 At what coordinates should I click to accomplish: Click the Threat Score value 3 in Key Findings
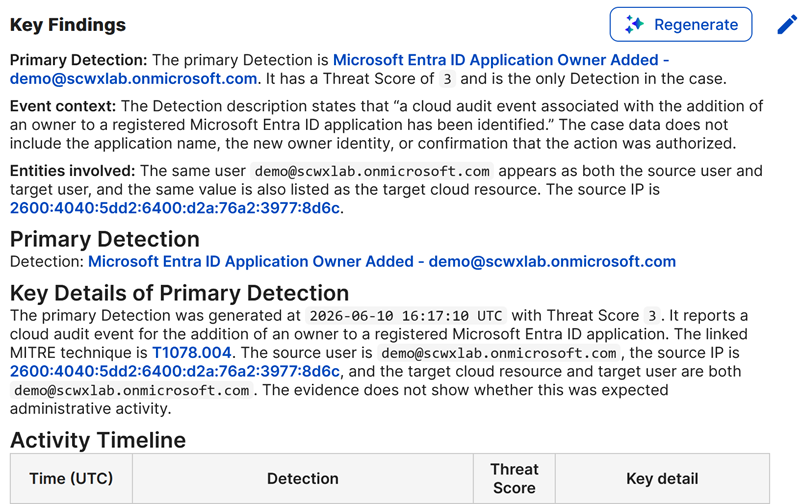(447, 79)
